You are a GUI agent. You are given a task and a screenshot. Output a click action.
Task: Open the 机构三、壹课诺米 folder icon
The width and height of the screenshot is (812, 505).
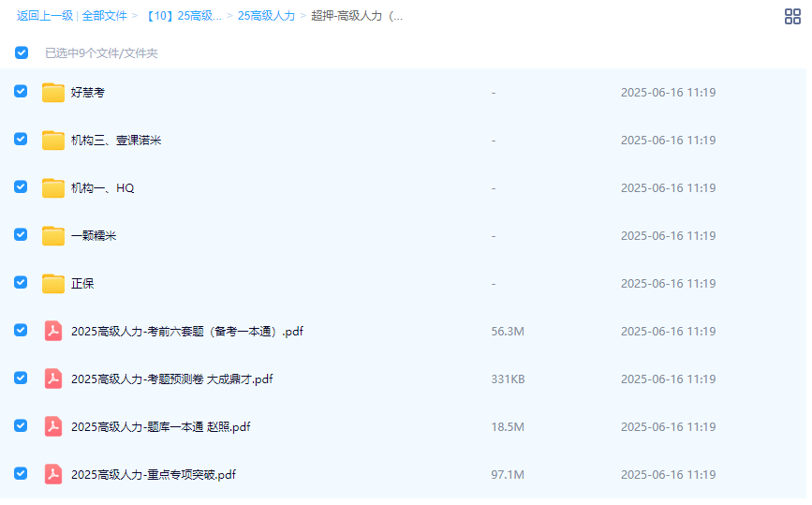(52, 141)
